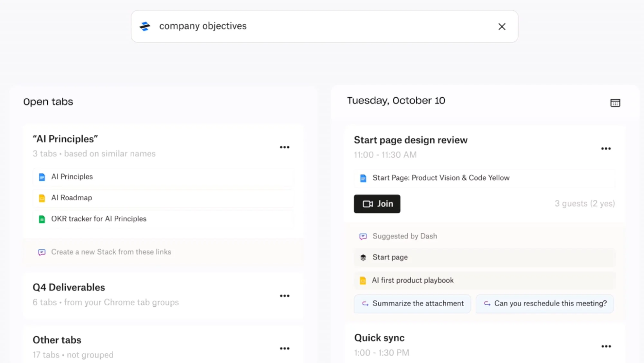The image size is (644, 363).
Task: Click "3 guests (2 yes)" text
Action: pos(585,204)
